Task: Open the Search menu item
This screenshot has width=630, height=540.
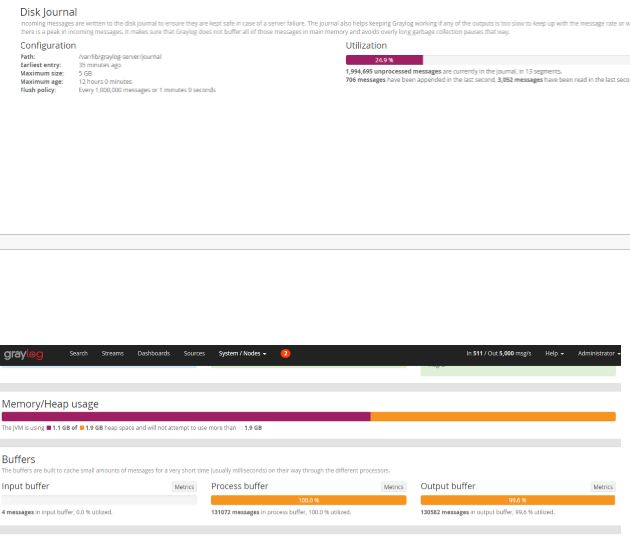Action: (78, 354)
